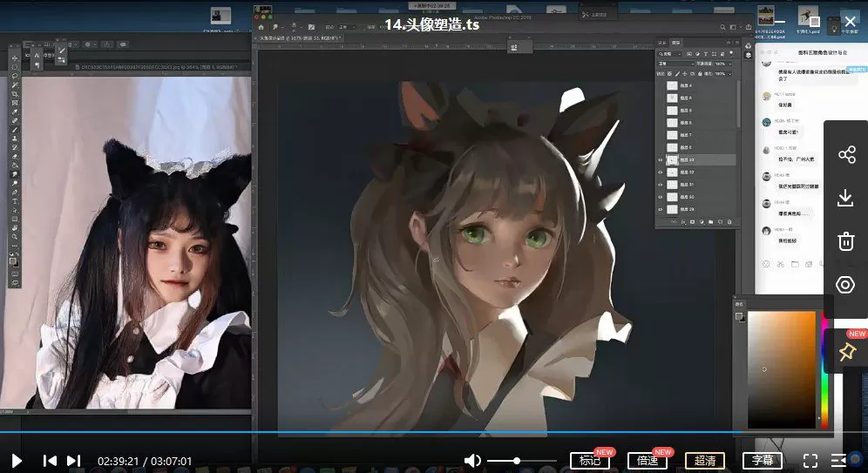
Task: Click the create new layer icon
Action: (720, 222)
